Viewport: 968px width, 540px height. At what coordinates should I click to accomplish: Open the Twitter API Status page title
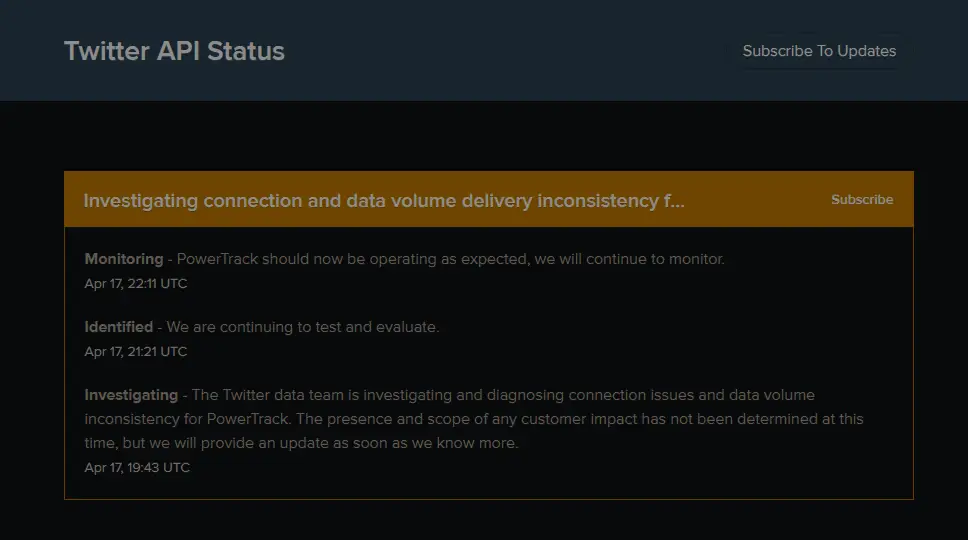(x=174, y=51)
